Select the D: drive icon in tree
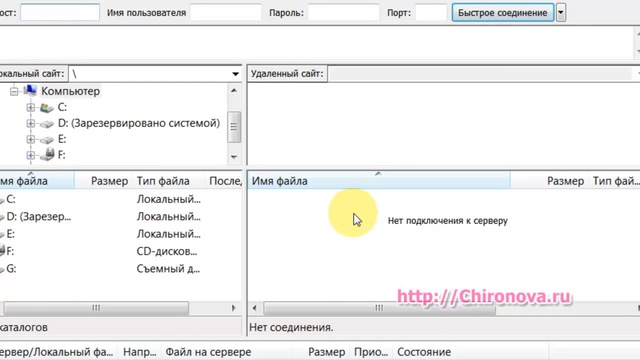Image resolution: width=640 pixels, height=360 pixels. pyautogui.click(x=47, y=124)
